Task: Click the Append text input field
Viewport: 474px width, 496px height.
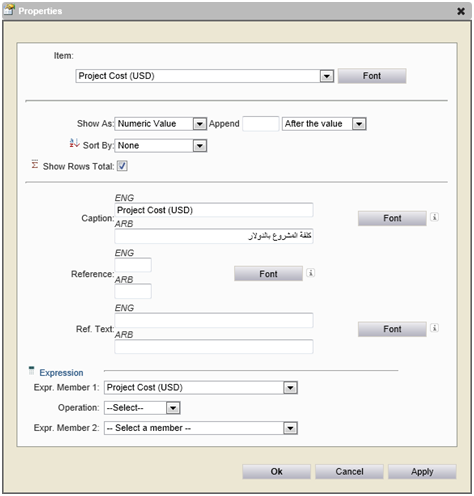Action: click(x=260, y=124)
